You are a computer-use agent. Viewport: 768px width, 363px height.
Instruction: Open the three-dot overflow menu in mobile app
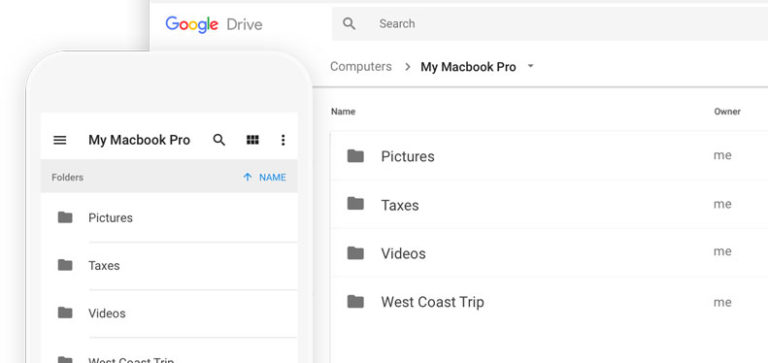[283, 140]
